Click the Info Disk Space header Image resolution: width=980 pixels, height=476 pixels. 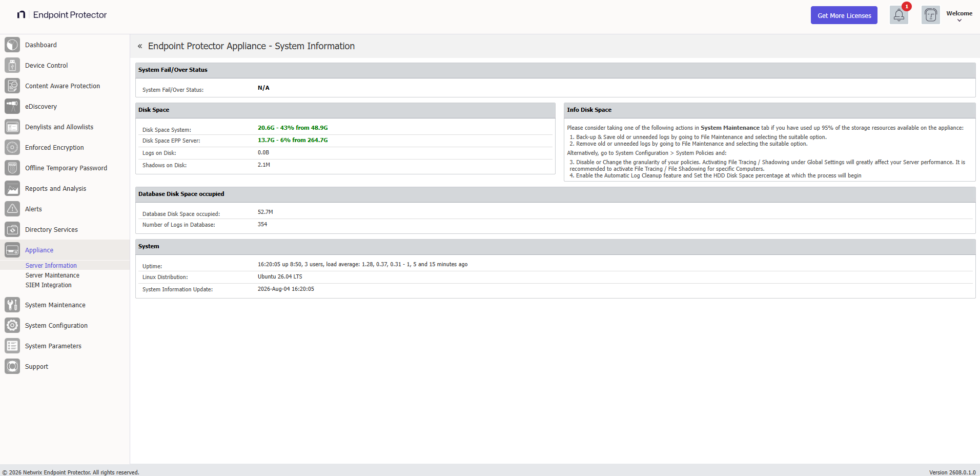pyautogui.click(x=589, y=110)
